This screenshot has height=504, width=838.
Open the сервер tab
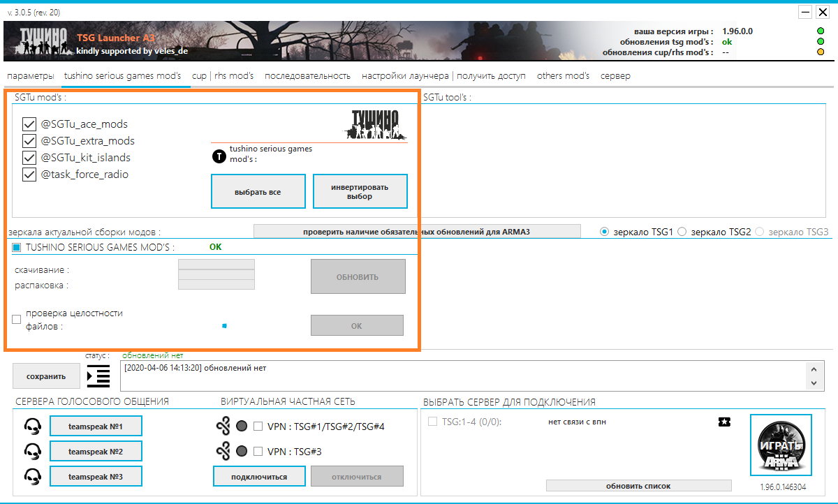[615, 76]
